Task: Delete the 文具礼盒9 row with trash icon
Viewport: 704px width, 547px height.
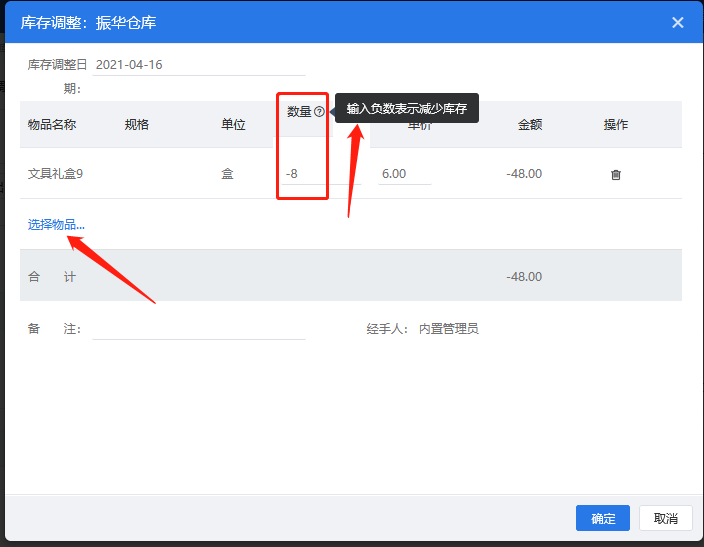Action: [616, 175]
